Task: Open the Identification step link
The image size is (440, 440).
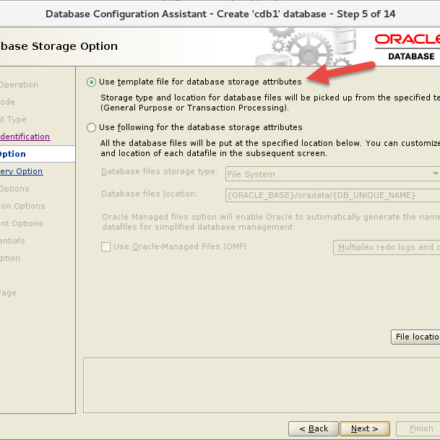Action: tap(25, 137)
